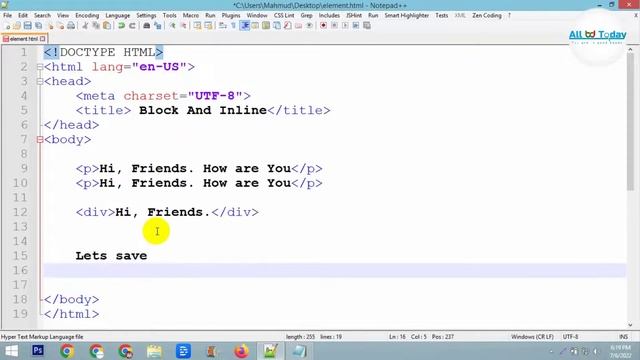Start macro recording with red dot icon
640x360 pixels.
[323, 26]
